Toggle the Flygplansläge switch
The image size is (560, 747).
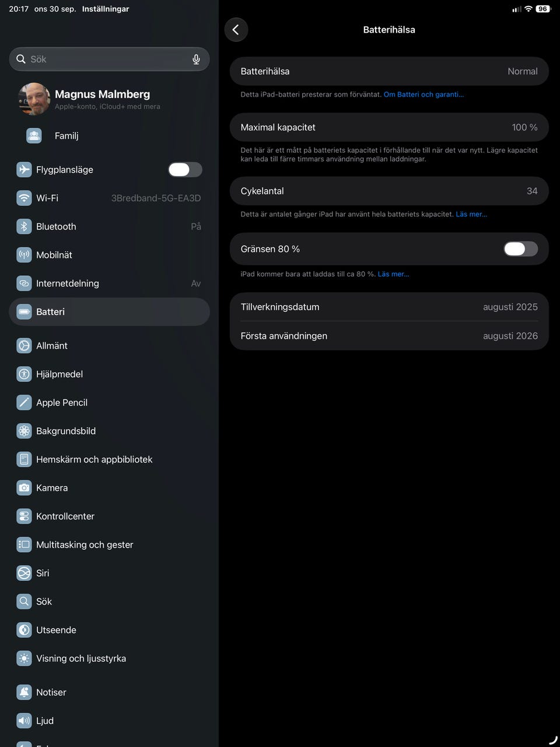pyautogui.click(x=185, y=170)
